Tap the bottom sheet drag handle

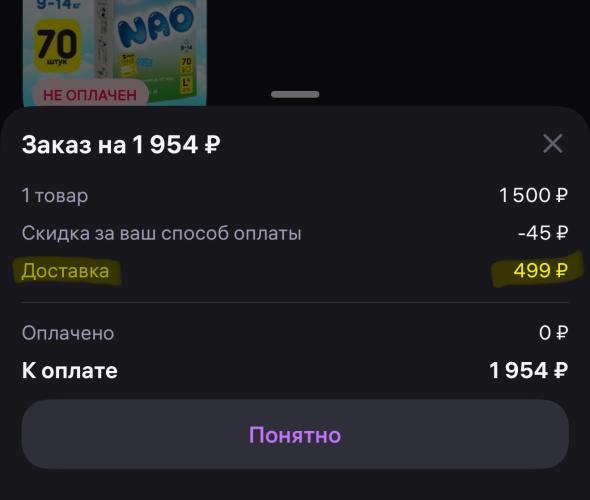click(295, 94)
